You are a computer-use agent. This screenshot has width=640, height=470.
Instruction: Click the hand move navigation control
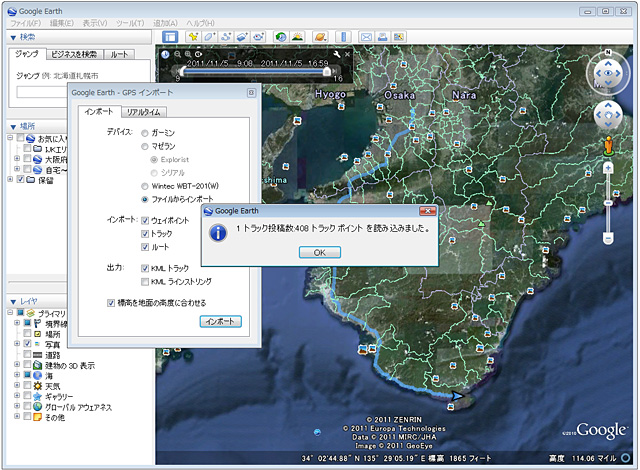pyautogui.click(x=608, y=115)
